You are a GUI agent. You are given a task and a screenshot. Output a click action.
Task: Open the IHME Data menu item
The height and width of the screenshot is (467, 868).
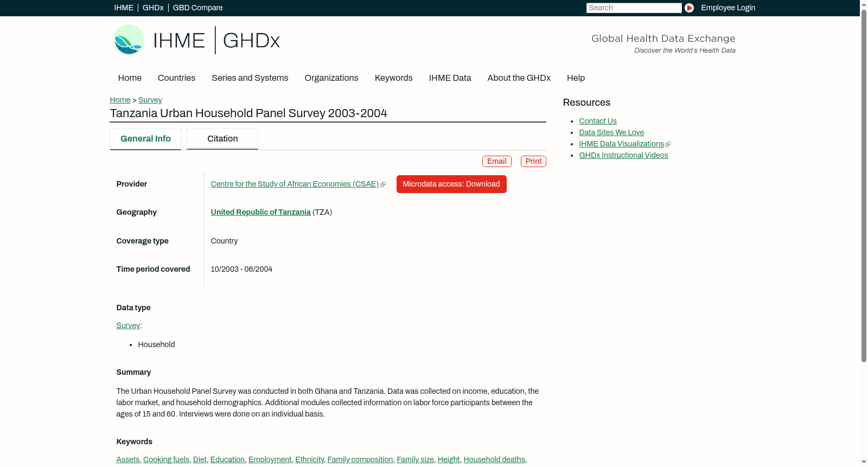click(x=450, y=78)
